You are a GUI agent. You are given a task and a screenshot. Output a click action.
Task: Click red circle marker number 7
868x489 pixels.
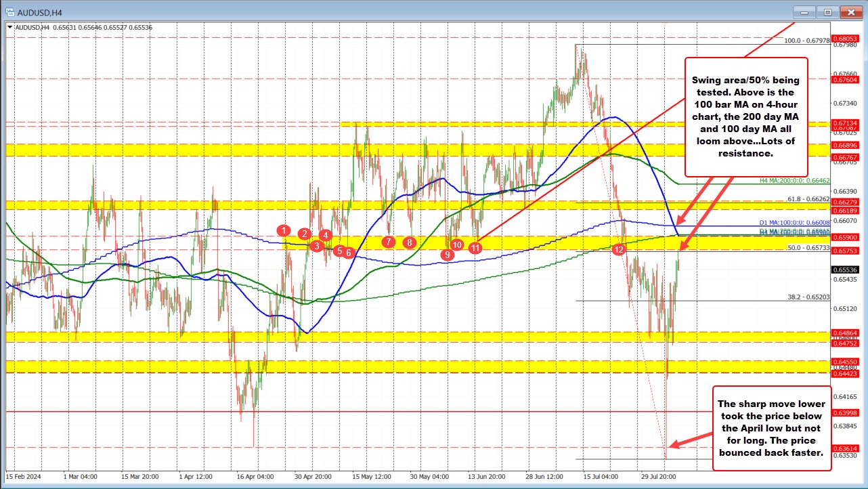pyautogui.click(x=388, y=242)
